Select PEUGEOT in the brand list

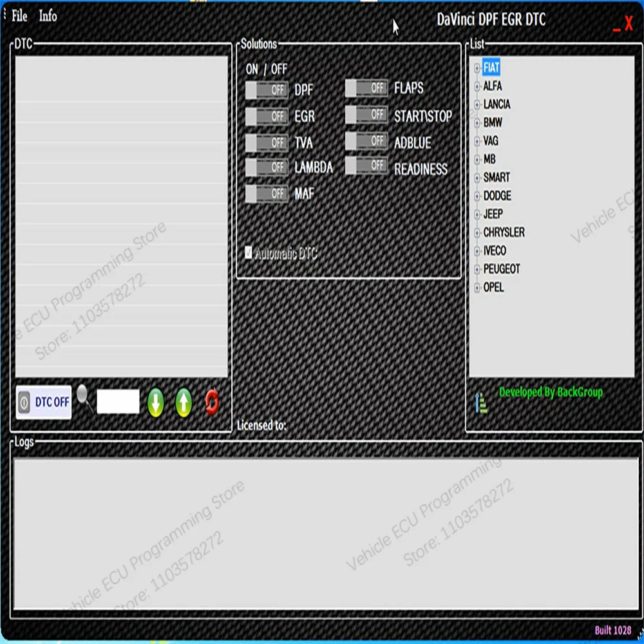point(502,269)
